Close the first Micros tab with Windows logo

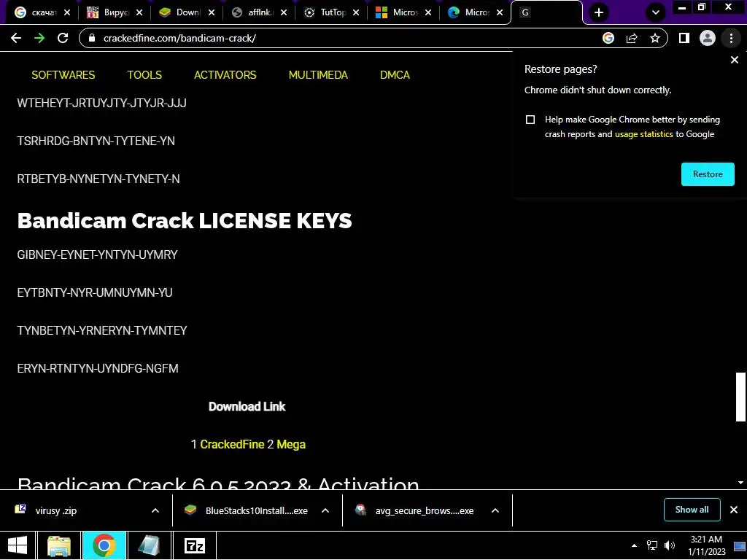(428, 13)
